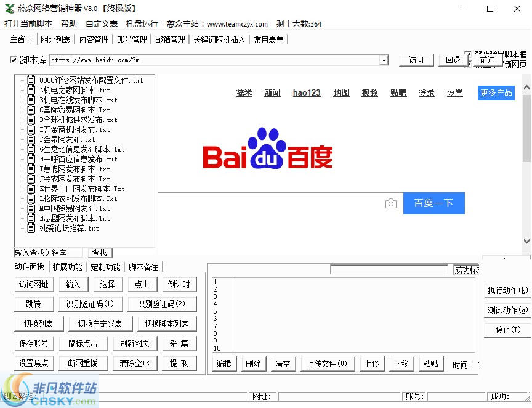Click the 停止(T) button
The width and height of the screenshot is (532, 408).
coord(507,330)
